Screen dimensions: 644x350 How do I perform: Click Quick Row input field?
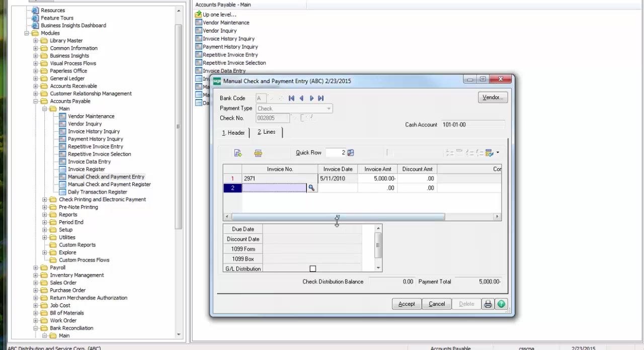coord(336,152)
